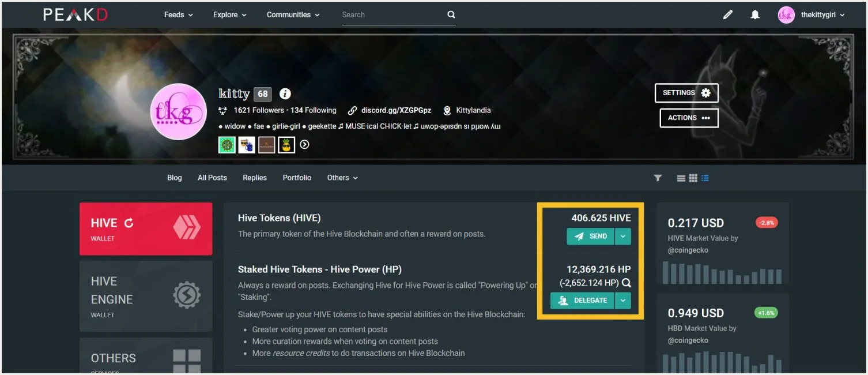Click the 12,369.216 HP balance
The image size is (868, 375).
point(599,269)
